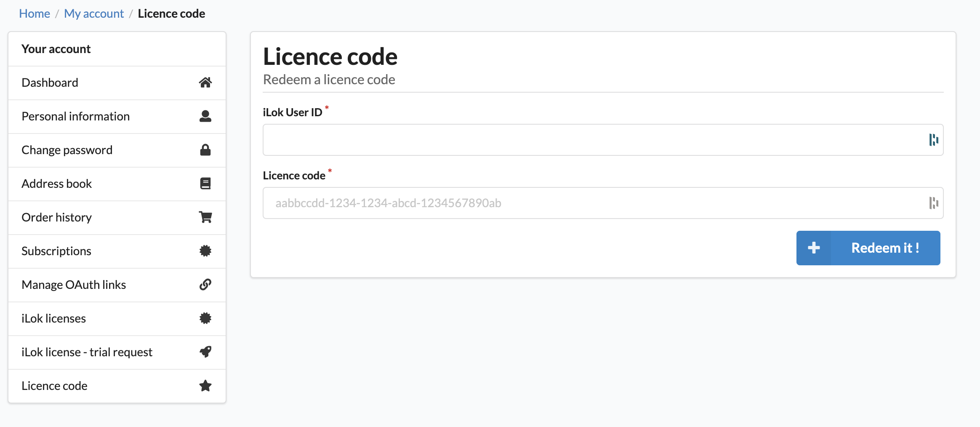
Task: Click the Order history cart icon
Action: tap(205, 217)
